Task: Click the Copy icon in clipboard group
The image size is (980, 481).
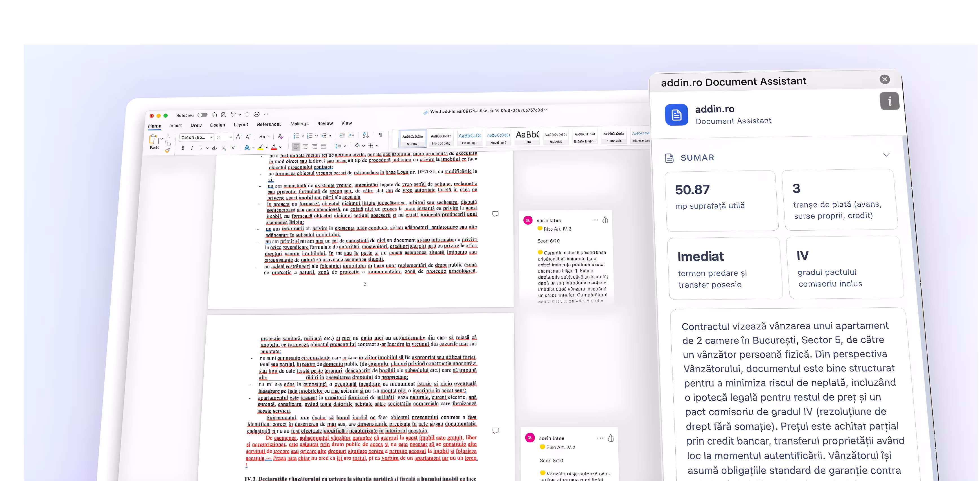Action: point(168,143)
